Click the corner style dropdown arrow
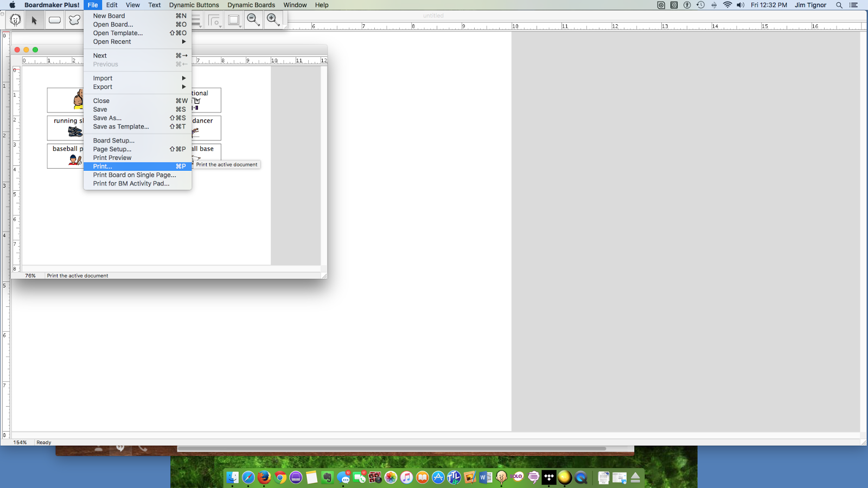 221,25
